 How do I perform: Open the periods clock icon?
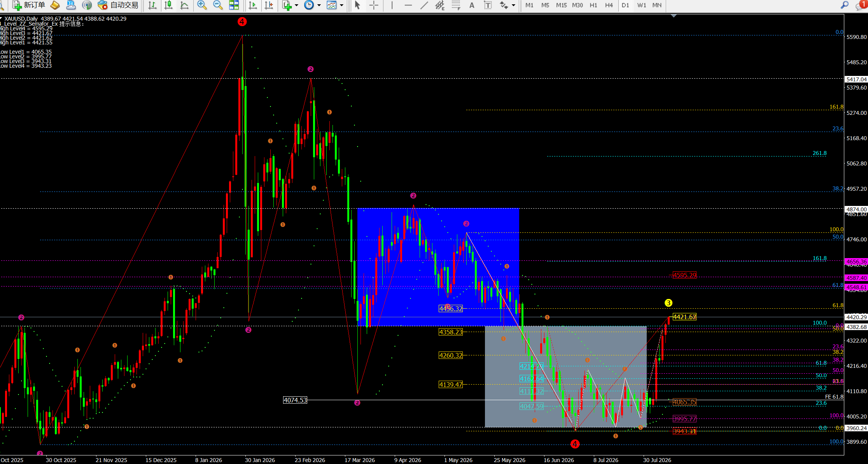pos(309,5)
